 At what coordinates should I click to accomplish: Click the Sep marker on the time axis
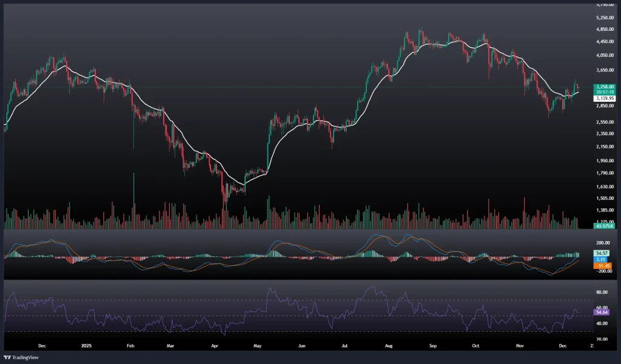click(433, 346)
